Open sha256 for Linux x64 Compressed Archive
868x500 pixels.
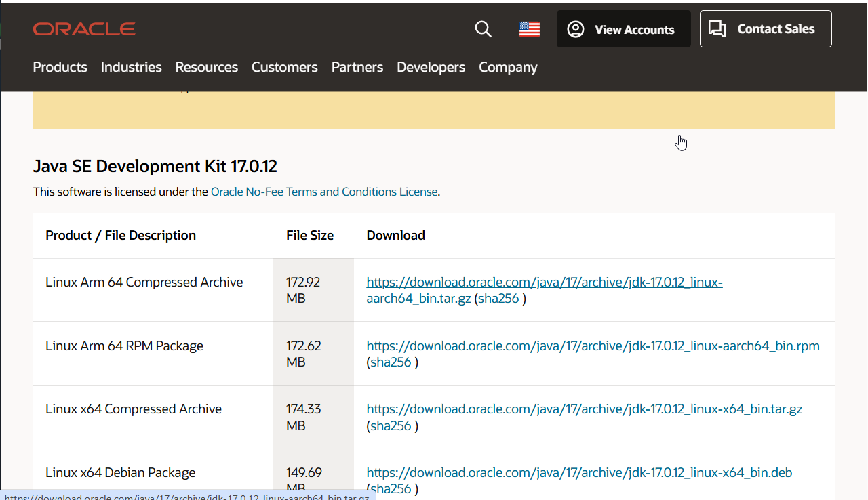pos(391,425)
